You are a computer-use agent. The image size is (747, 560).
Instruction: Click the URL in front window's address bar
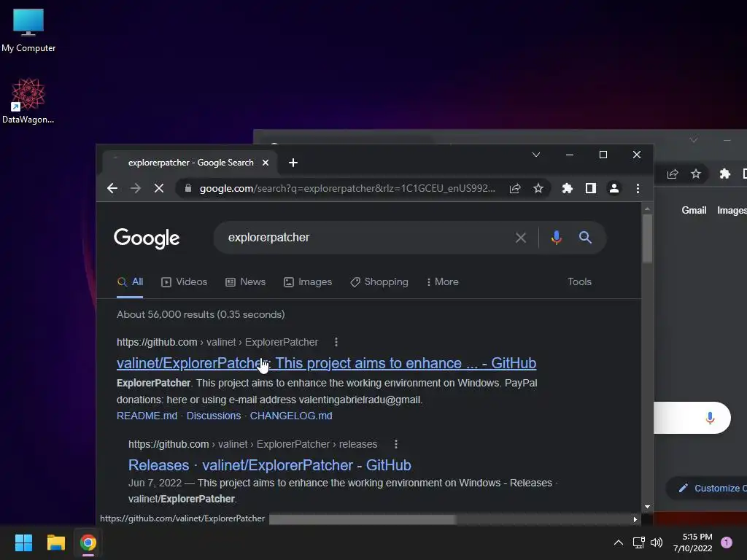347,189
